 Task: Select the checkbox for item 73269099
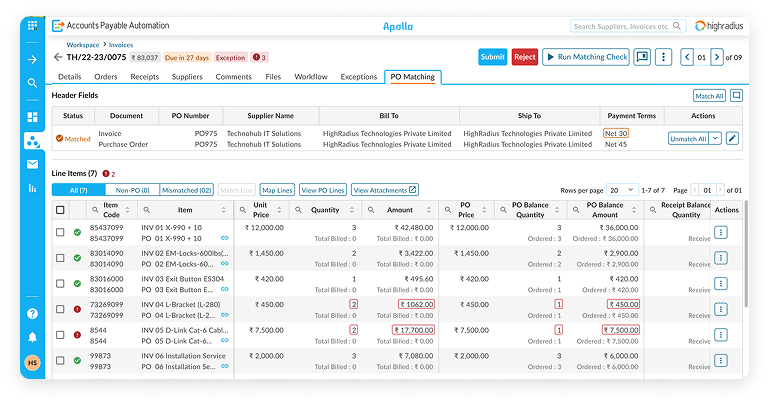click(x=61, y=309)
